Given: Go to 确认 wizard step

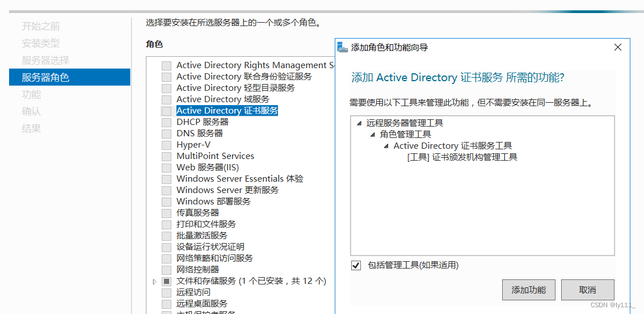Looking at the screenshot, I should 31,111.
